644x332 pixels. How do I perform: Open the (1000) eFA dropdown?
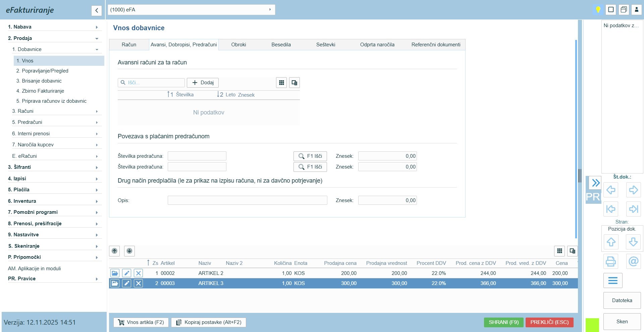[191, 10]
